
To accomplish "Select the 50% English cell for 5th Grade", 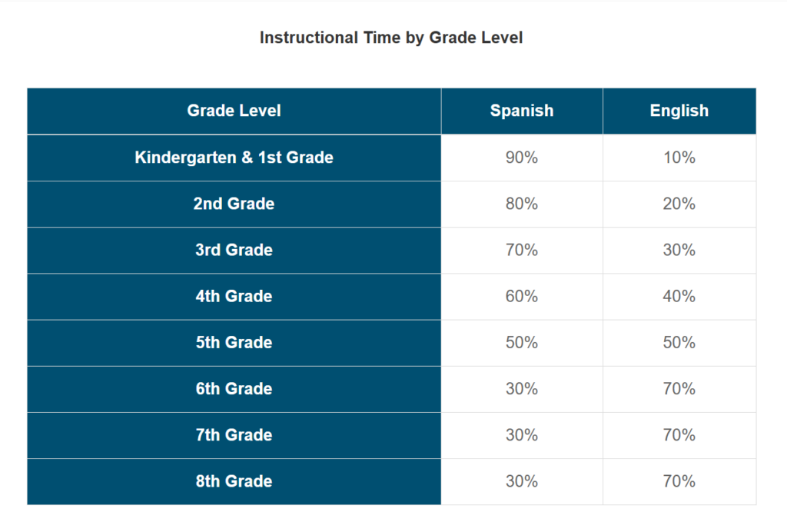I will tap(679, 342).
